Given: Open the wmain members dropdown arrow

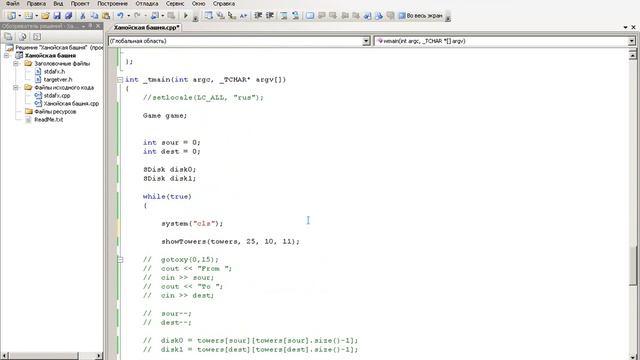Looking at the screenshot, I should click(632, 41).
